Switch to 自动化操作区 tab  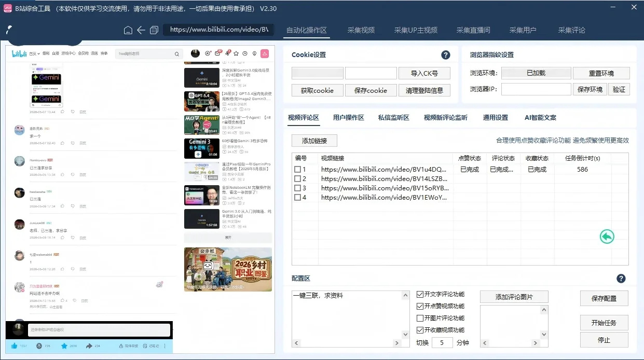coord(307,30)
